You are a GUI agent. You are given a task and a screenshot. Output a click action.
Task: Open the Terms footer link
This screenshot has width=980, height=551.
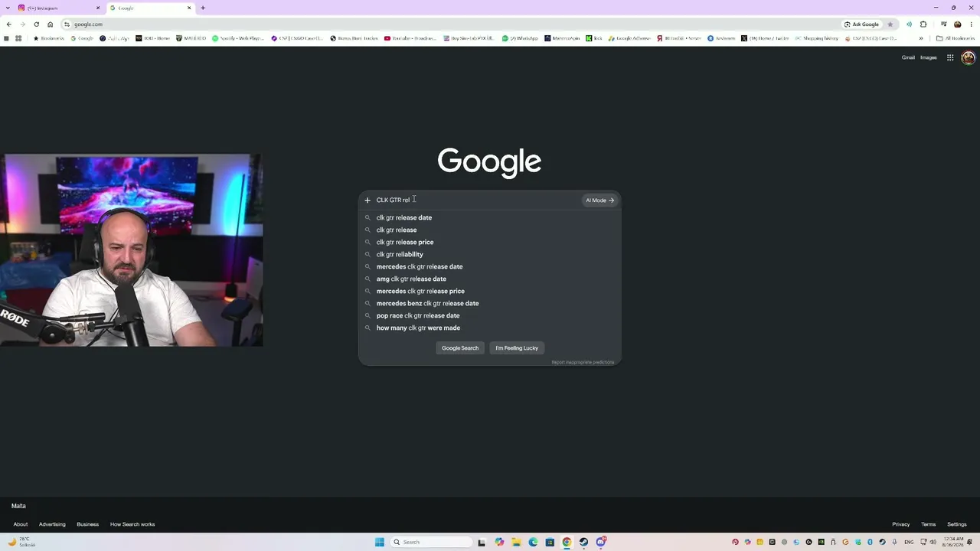[x=929, y=524]
